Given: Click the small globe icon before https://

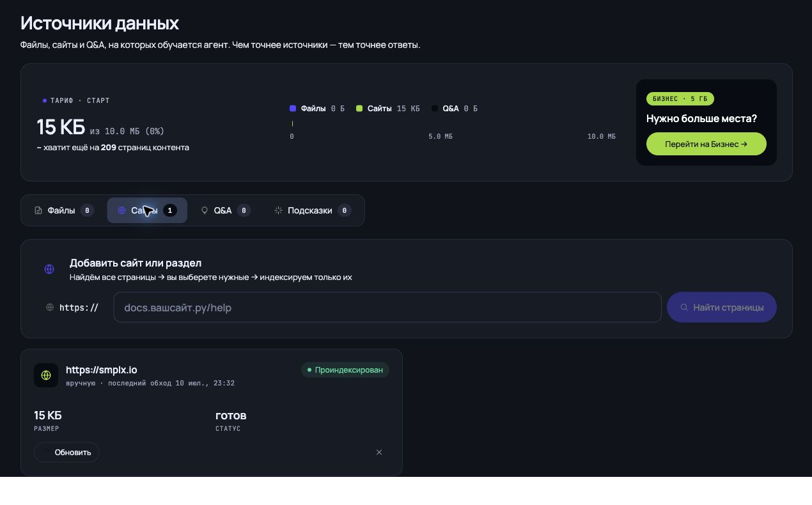Looking at the screenshot, I should coord(50,307).
